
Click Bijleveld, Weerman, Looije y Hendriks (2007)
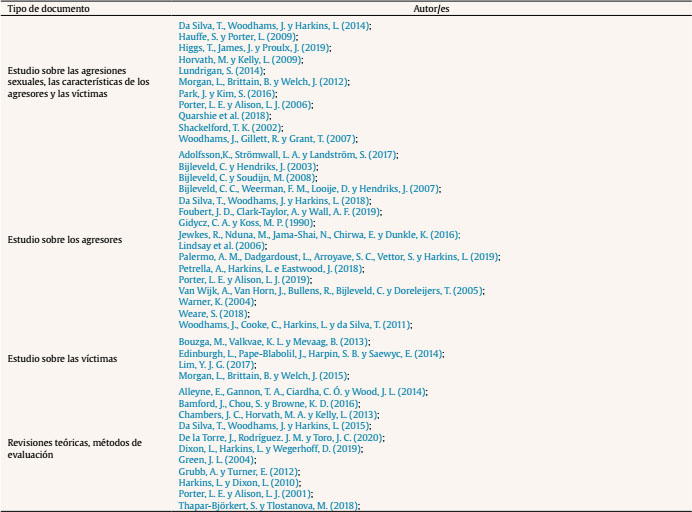tap(309, 189)
